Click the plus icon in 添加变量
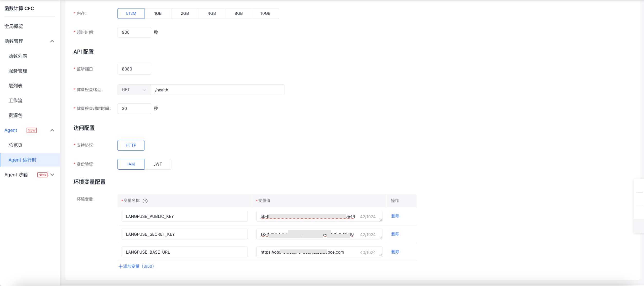 120,266
